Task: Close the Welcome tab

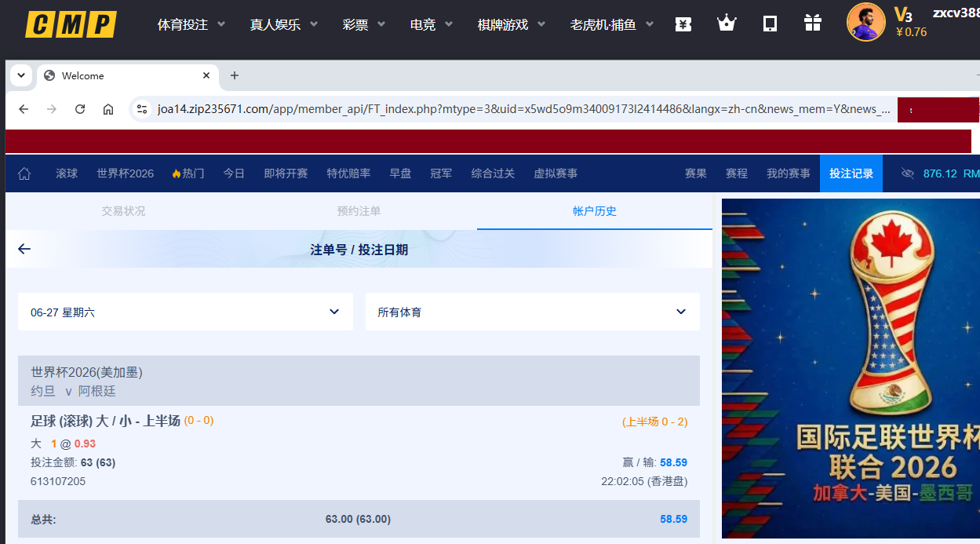Action: pos(206,75)
